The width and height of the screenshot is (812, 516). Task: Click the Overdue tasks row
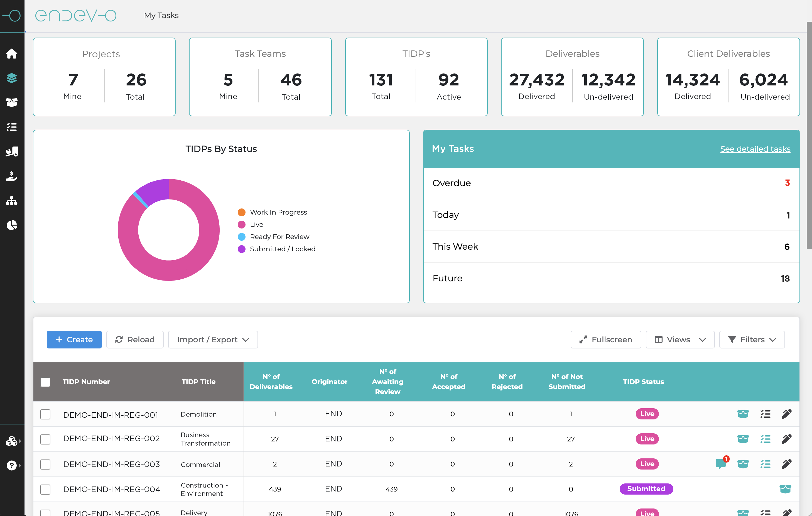click(611, 183)
